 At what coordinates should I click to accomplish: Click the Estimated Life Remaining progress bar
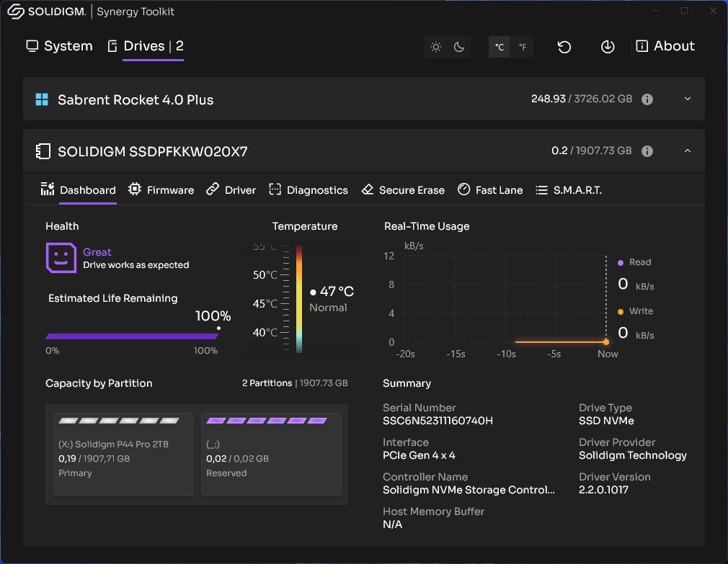tap(132, 336)
